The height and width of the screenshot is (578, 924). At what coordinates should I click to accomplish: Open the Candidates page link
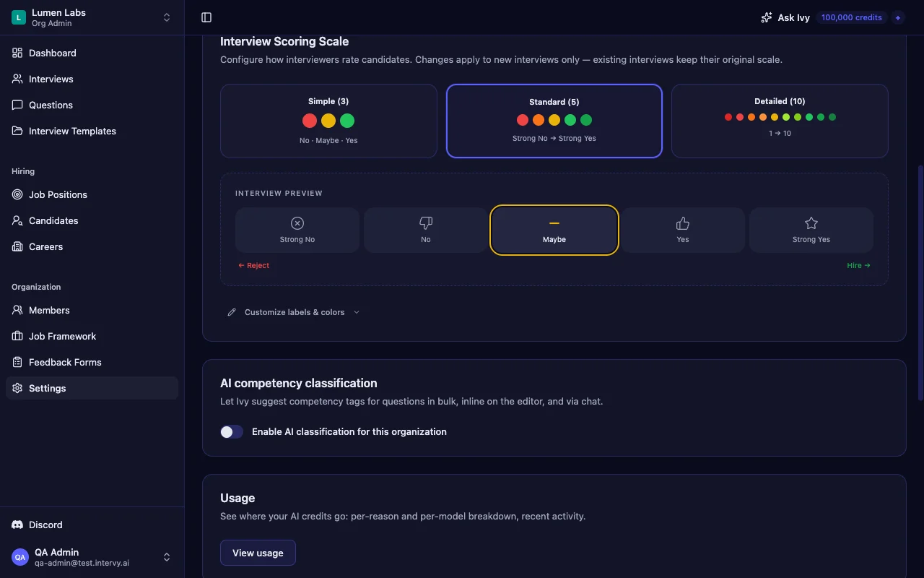click(x=92, y=220)
